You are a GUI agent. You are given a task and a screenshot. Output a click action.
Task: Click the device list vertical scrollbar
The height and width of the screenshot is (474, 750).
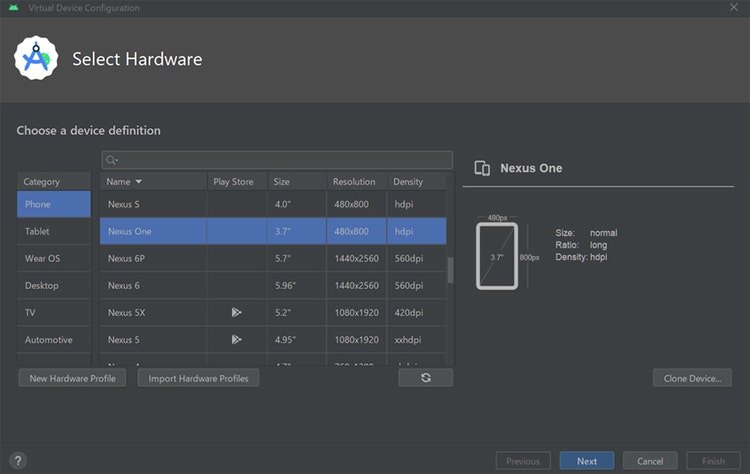[450, 270]
